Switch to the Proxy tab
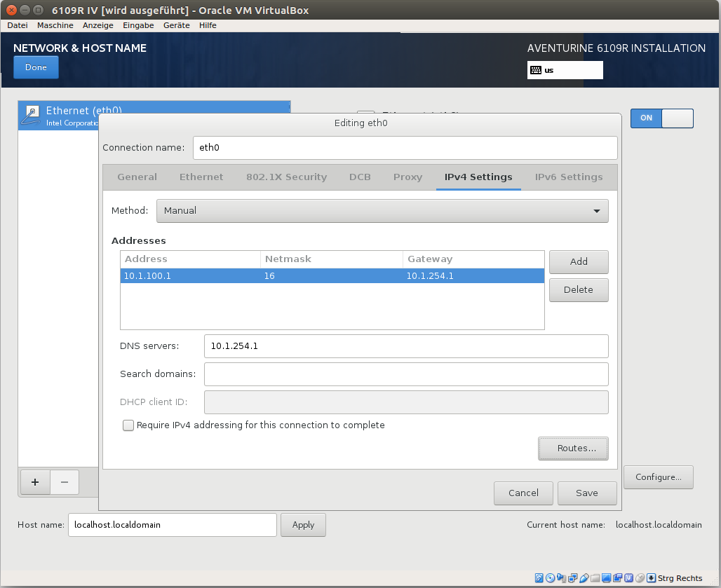 coord(408,177)
